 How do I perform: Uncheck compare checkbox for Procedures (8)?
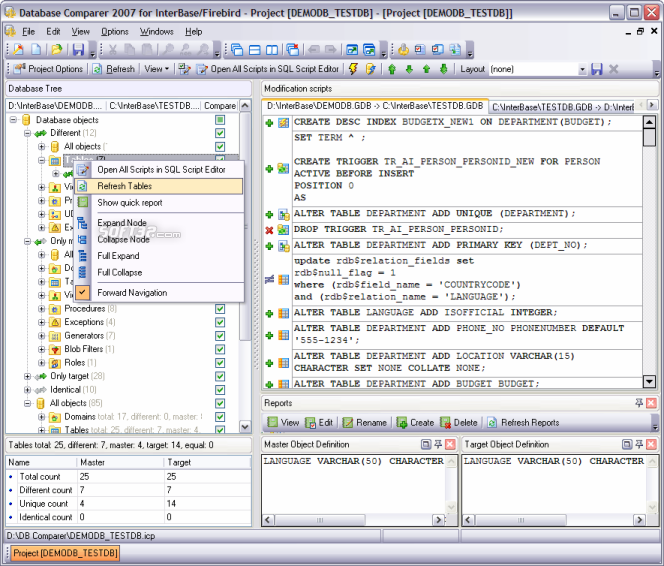220,309
